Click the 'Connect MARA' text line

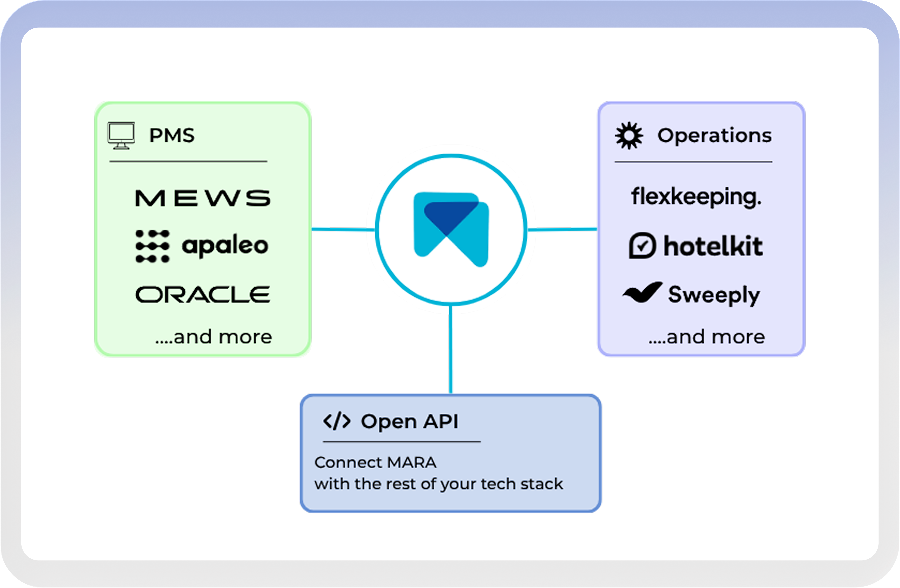point(376,463)
